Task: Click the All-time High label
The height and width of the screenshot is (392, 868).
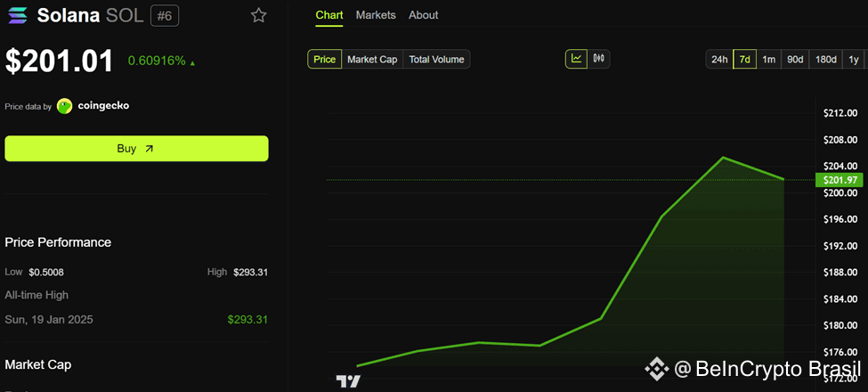Action: click(37, 295)
